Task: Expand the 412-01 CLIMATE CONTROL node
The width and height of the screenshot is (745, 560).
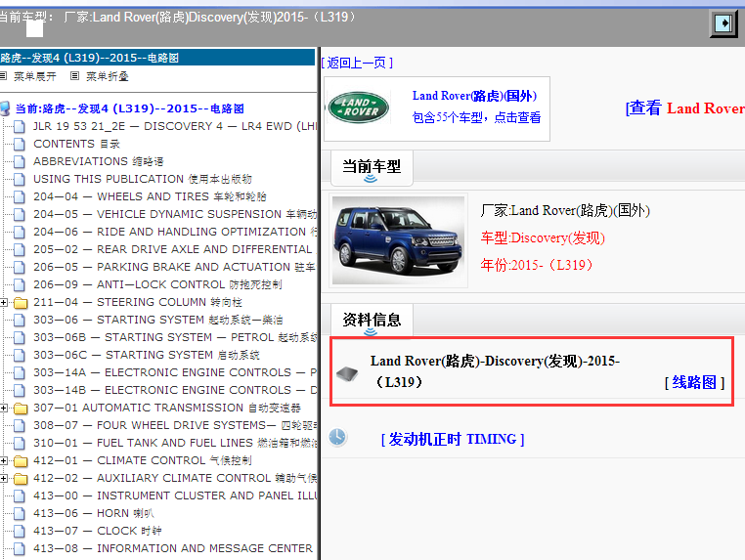Action: click(x=3, y=460)
